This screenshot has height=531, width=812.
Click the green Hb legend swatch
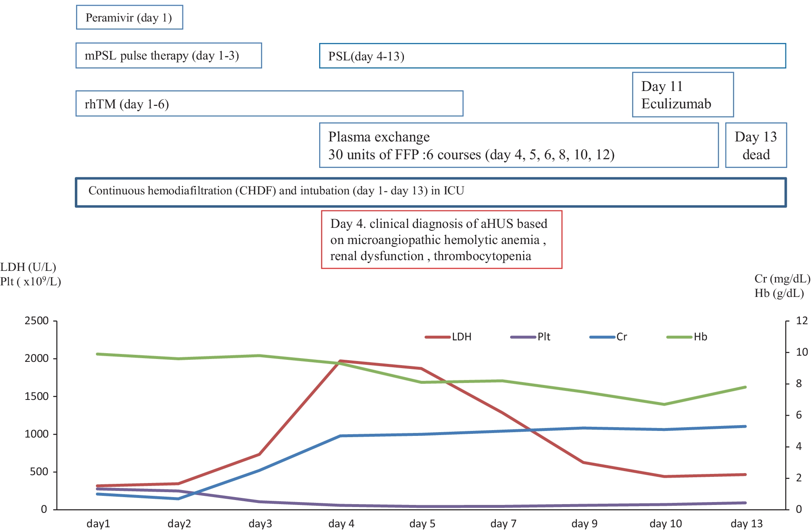[x=680, y=337]
